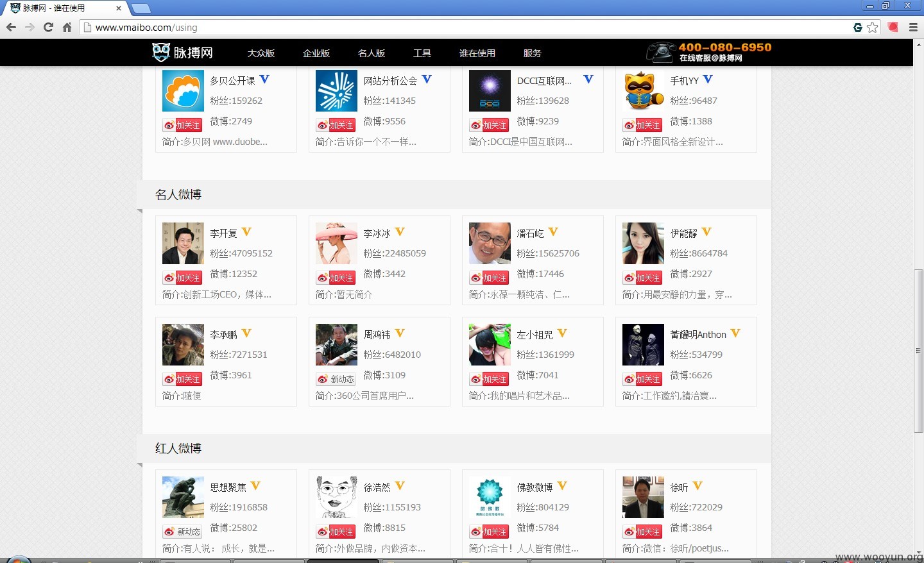Click 新动态 button under 周鸿祎
Screen dimensions: 924x563
tap(336, 379)
